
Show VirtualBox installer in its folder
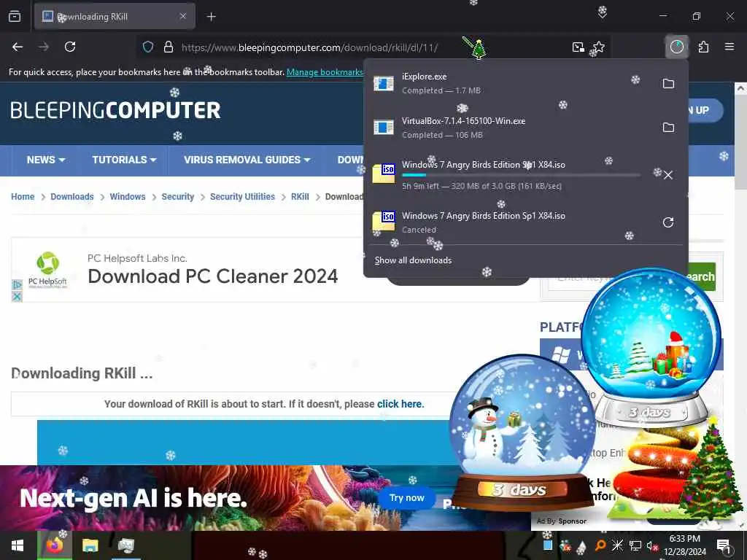(x=668, y=128)
